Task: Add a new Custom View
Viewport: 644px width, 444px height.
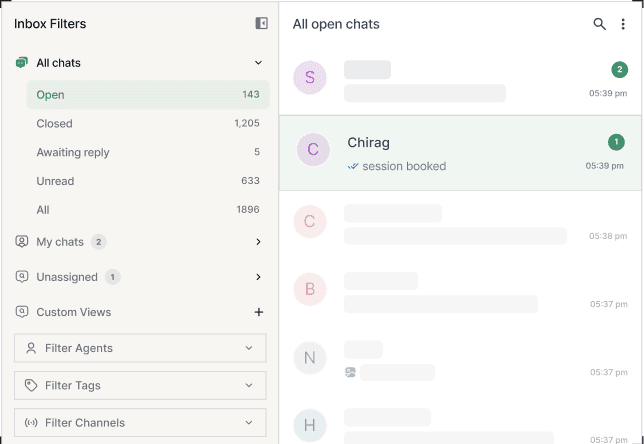Action: (259, 312)
